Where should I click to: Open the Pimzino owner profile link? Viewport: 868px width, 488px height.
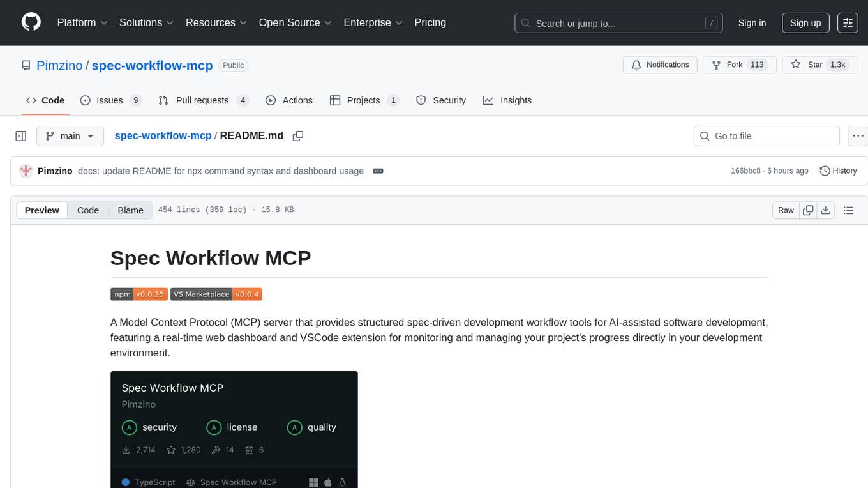click(x=59, y=65)
